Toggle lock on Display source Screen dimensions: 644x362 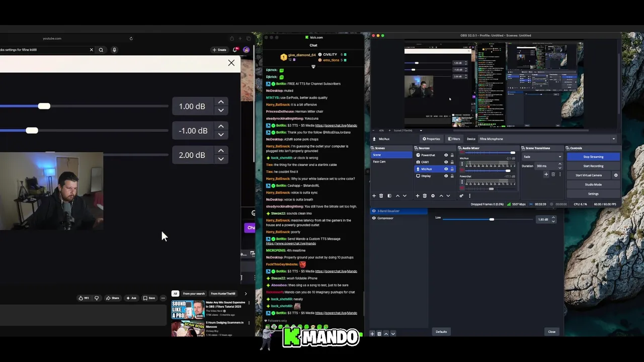click(452, 176)
